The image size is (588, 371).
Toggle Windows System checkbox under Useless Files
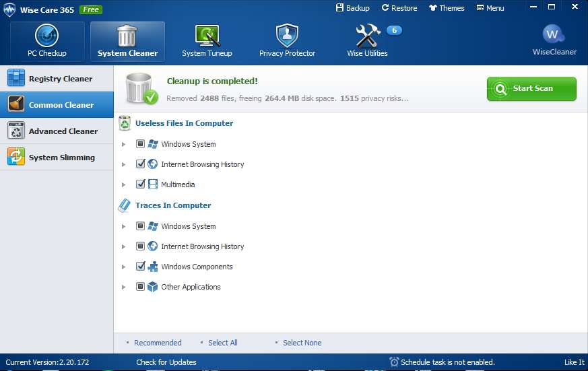pyautogui.click(x=140, y=144)
